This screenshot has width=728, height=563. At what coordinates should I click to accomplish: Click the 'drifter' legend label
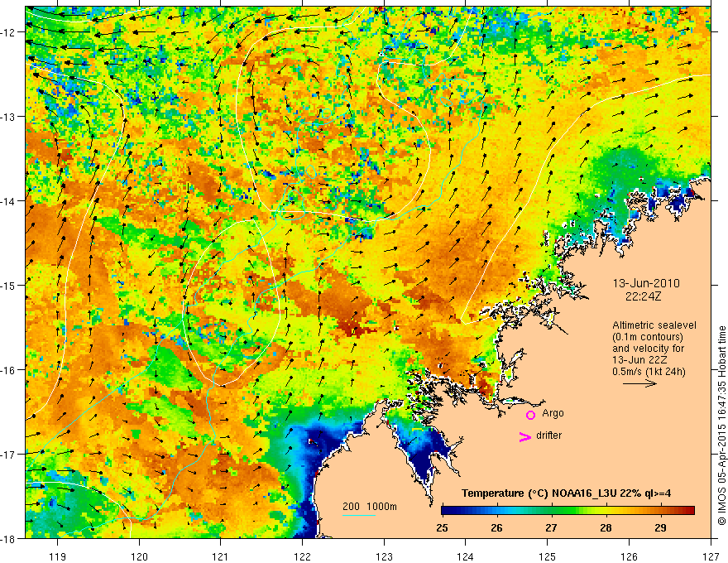[x=548, y=435]
